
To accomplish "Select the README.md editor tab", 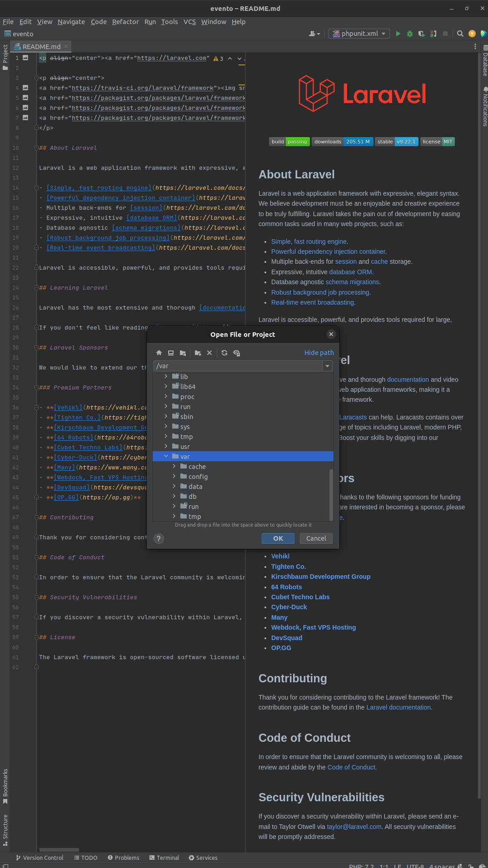I will coord(41,46).
